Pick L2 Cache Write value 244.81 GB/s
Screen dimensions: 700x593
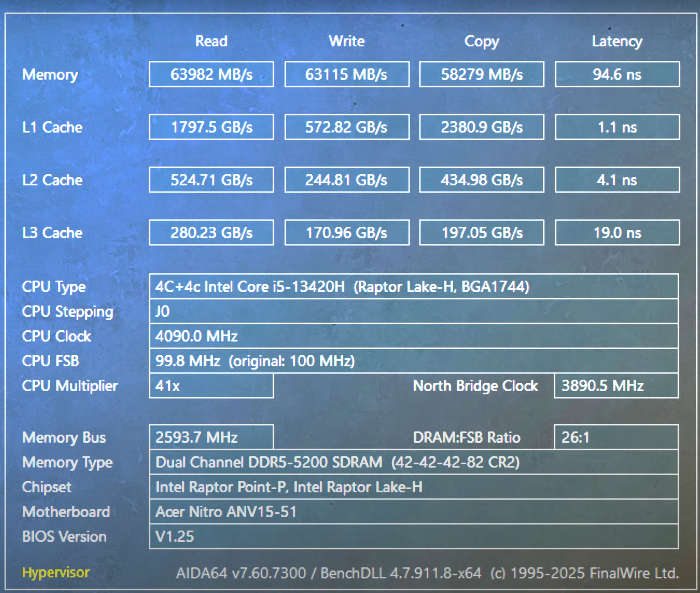tap(347, 180)
